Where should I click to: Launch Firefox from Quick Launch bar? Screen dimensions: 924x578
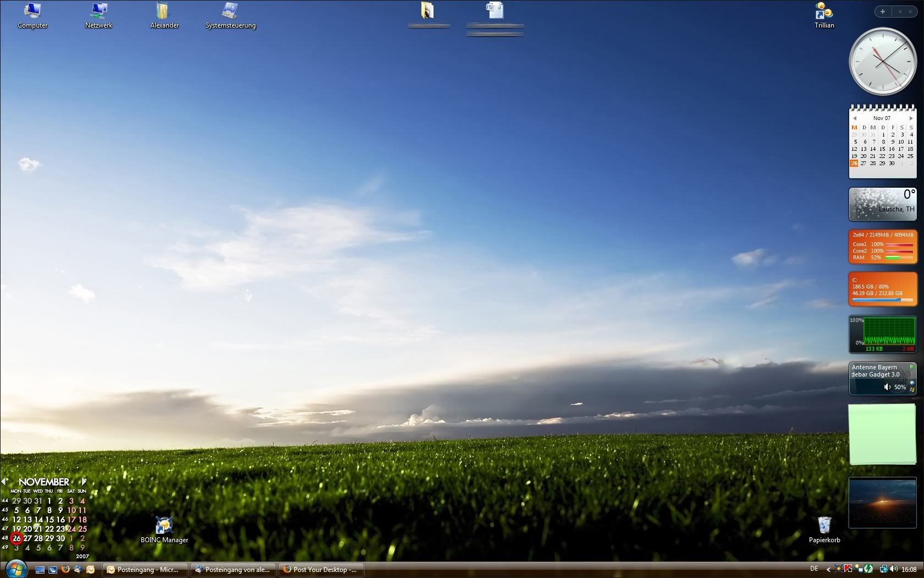(65, 569)
